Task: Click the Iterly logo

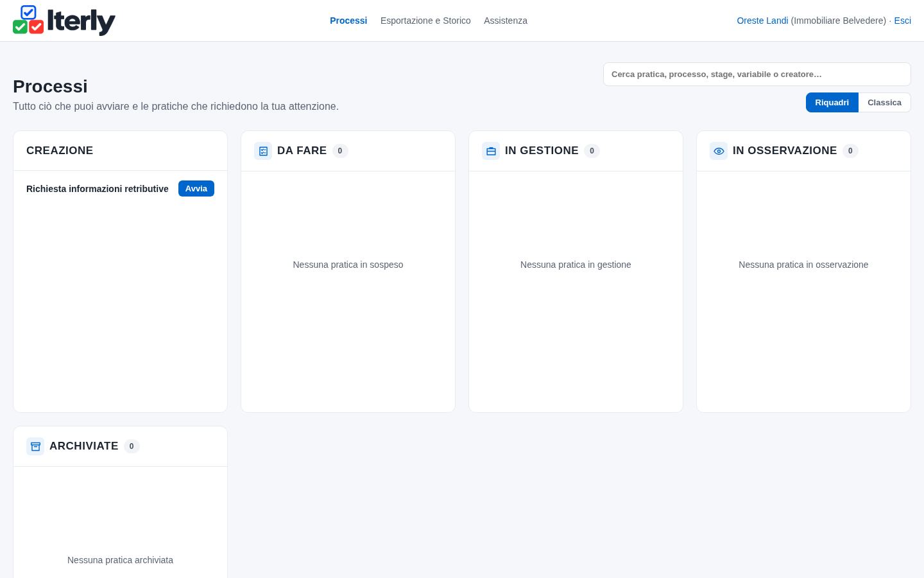Action: coord(64,21)
